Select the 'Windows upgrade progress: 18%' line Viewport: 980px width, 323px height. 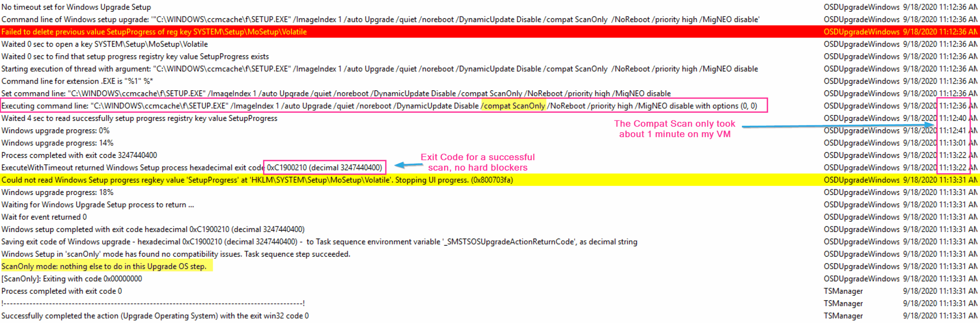pos(57,192)
